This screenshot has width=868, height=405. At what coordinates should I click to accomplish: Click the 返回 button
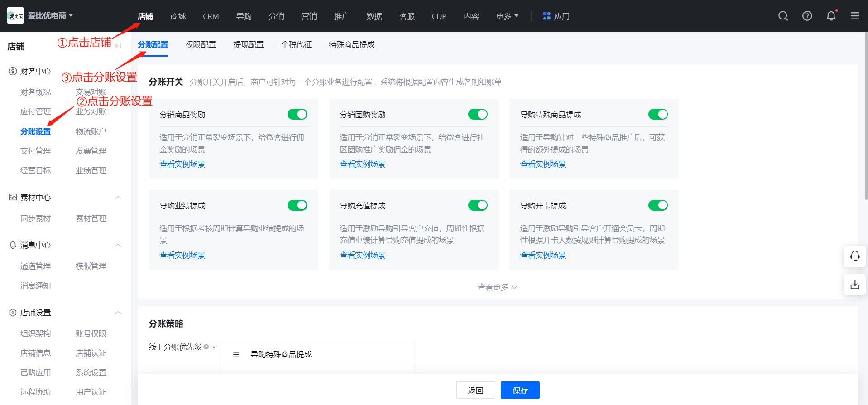coord(476,390)
